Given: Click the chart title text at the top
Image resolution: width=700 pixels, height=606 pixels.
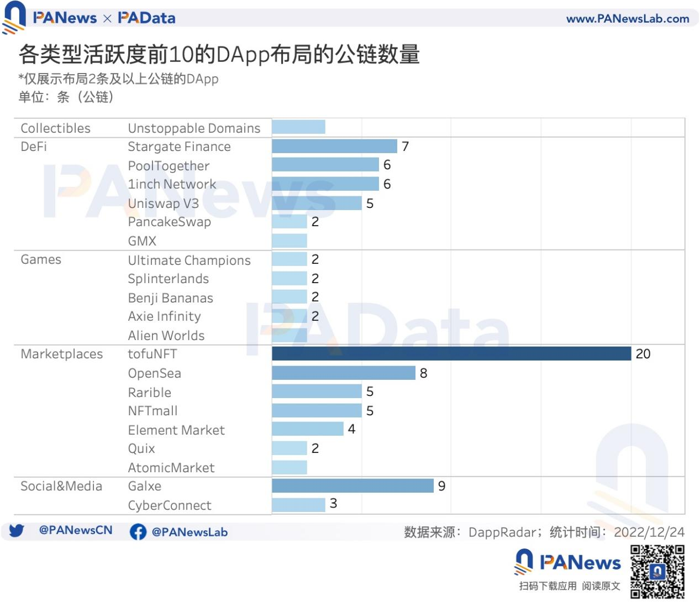Looking at the screenshot, I should (219, 55).
